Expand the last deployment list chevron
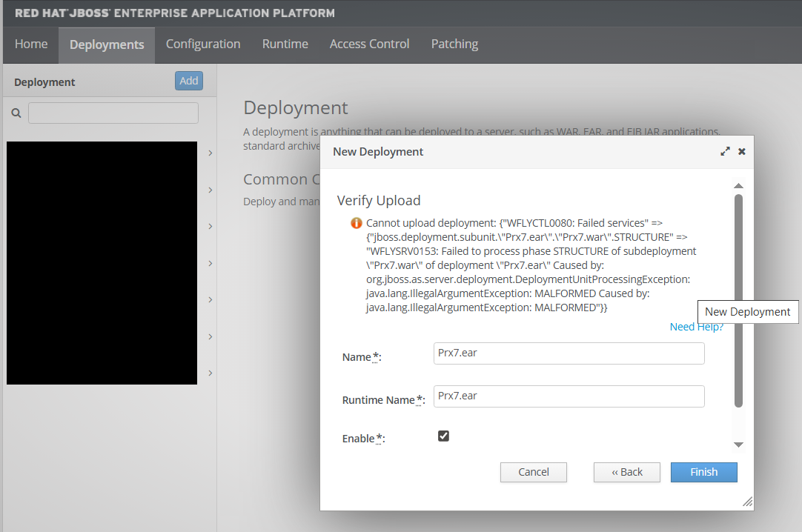This screenshot has width=802, height=532. pos(211,373)
